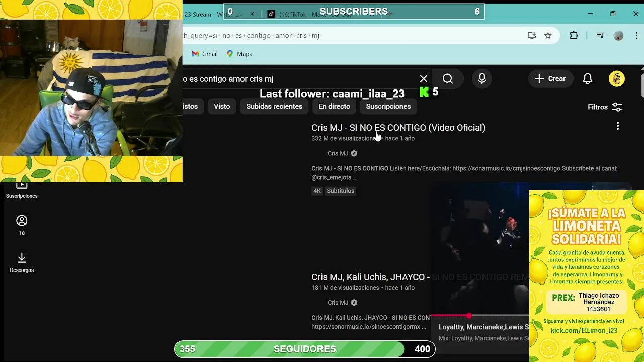Open Tú section in sidebar

tap(22, 225)
